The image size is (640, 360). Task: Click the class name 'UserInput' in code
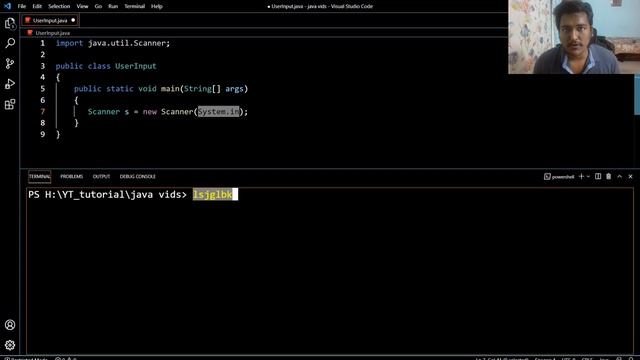click(x=136, y=66)
